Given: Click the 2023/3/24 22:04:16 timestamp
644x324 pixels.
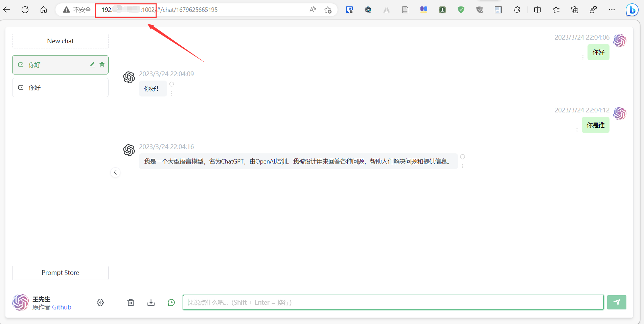Looking at the screenshot, I should pos(166,147).
